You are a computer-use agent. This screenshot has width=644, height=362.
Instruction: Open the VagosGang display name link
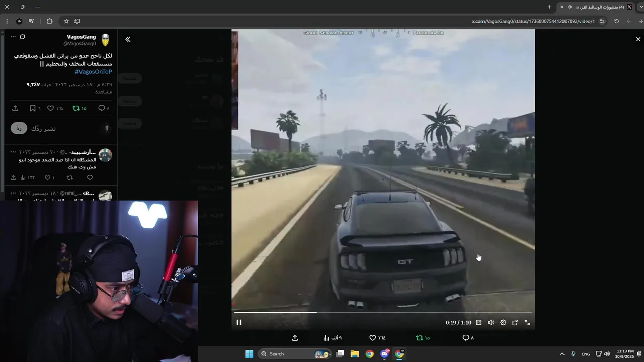[x=81, y=37]
